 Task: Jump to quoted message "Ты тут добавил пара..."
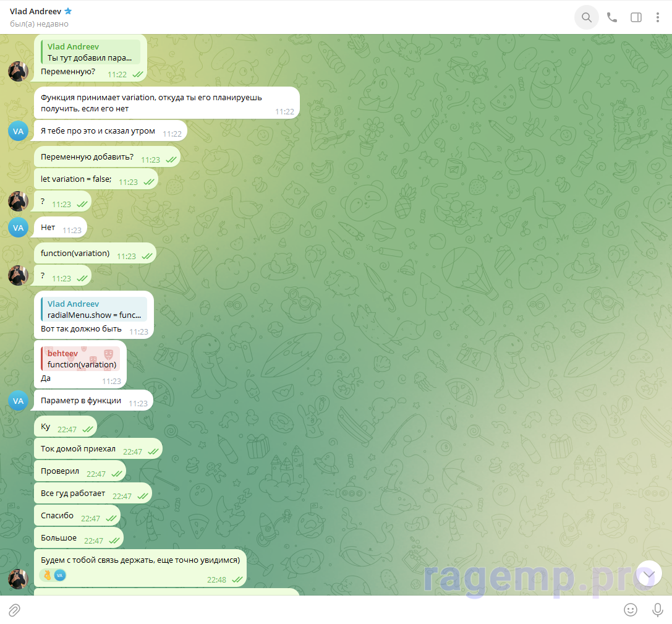tap(90, 52)
